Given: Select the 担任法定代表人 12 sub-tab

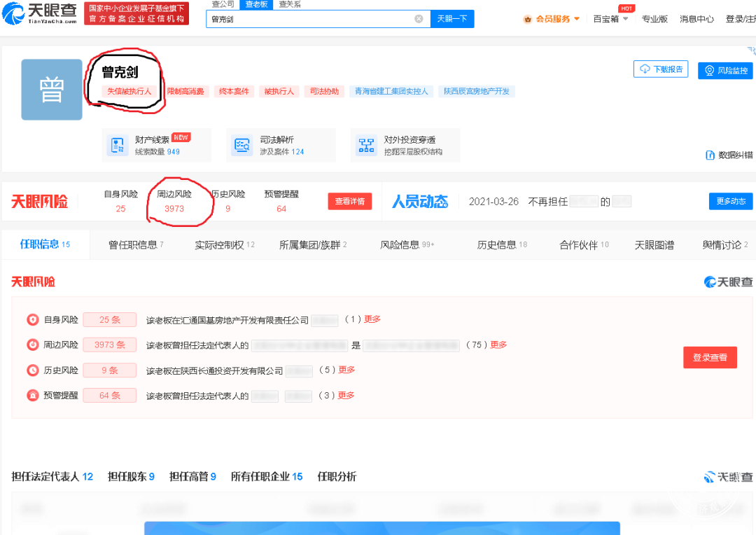Looking at the screenshot, I should click(x=52, y=477).
